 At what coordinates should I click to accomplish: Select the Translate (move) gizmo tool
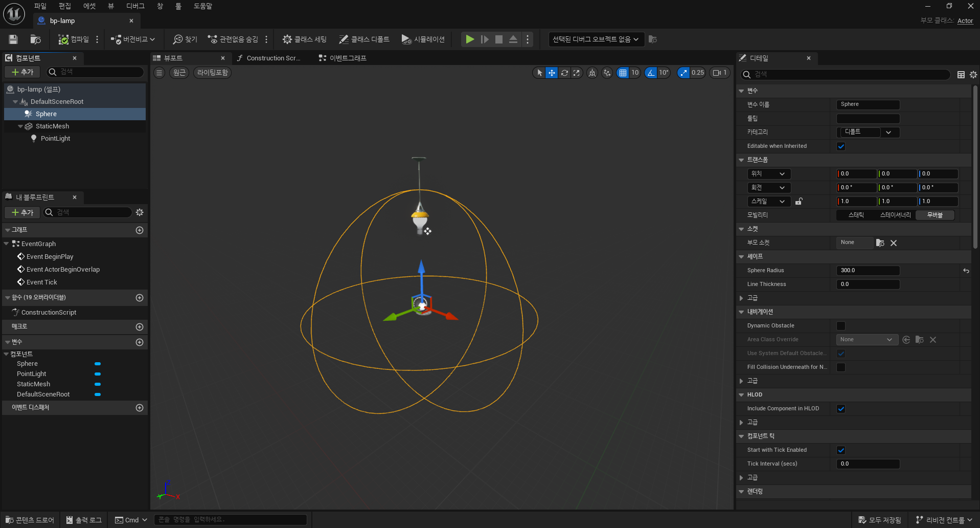pos(552,73)
